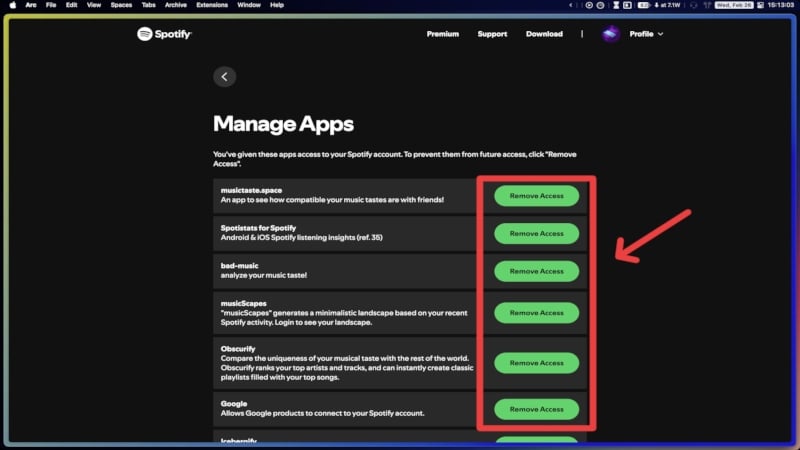
Task: Click the back arrow button
Action: pyautogui.click(x=224, y=77)
